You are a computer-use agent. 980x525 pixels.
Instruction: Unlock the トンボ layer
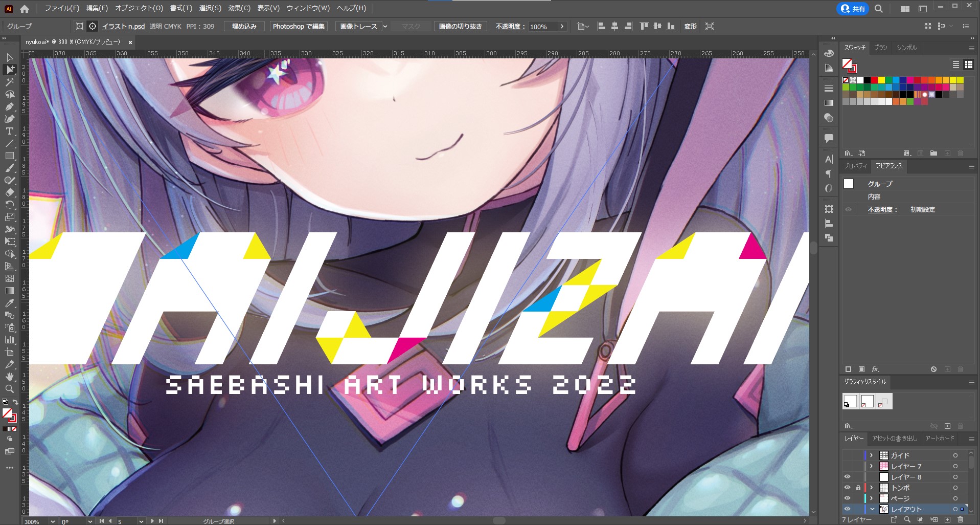point(858,488)
